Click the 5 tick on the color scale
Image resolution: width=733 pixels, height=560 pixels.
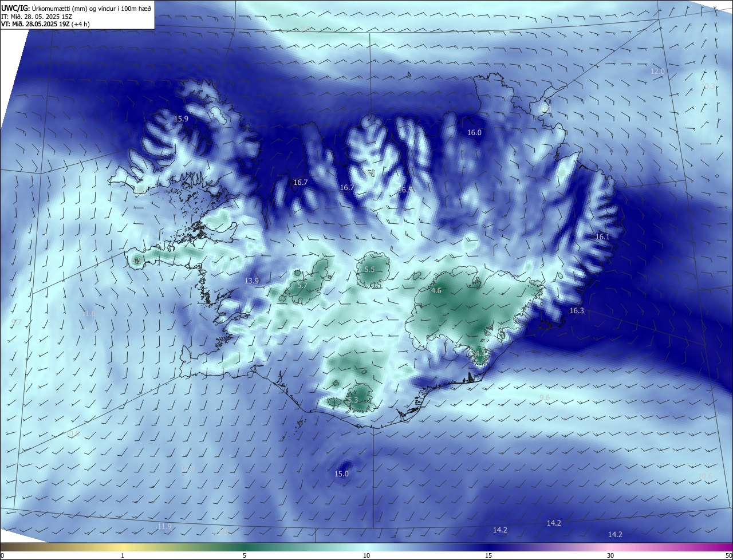click(x=245, y=555)
